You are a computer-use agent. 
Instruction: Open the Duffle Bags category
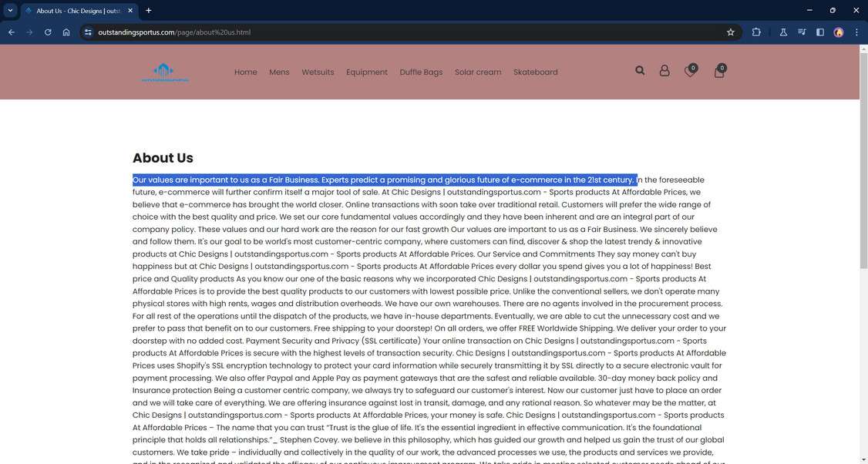pos(421,72)
